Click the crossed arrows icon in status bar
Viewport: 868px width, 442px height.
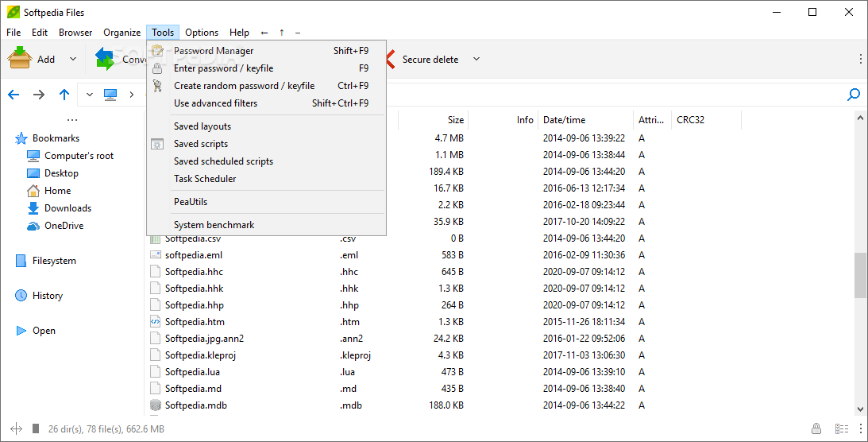tap(16, 428)
